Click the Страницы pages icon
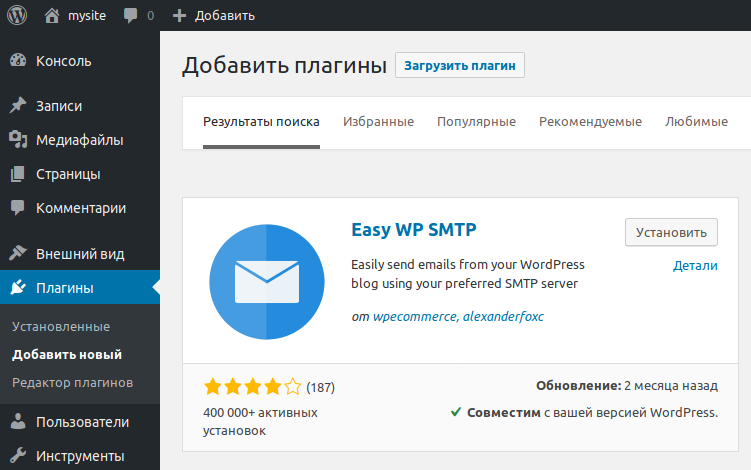The width and height of the screenshot is (751, 470). pyautogui.click(x=18, y=174)
